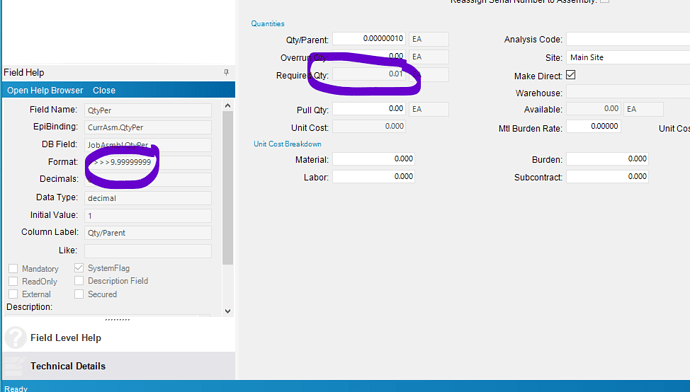Image resolution: width=690 pixels, height=392 pixels.
Task: Close the Field Help panel
Action: click(x=104, y=90)
